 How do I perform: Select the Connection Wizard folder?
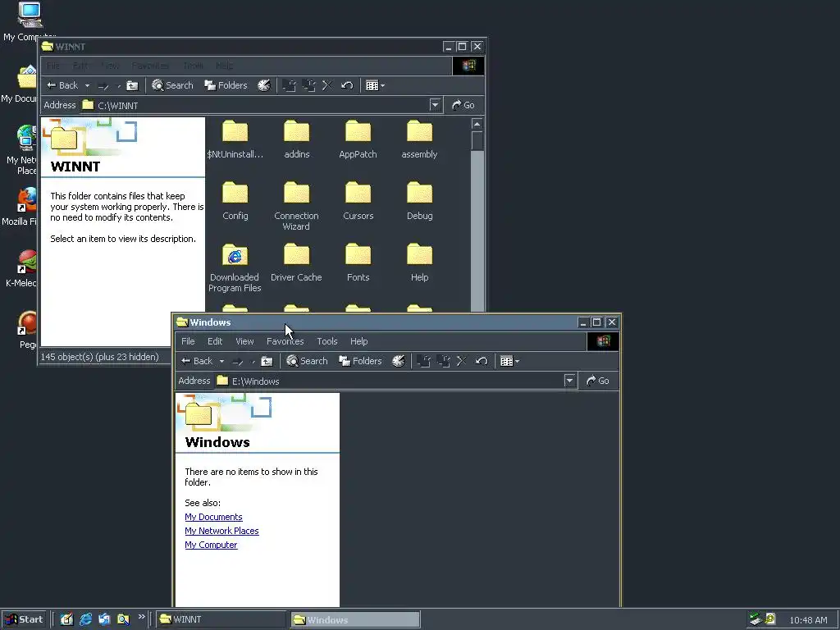click(296, 206)
